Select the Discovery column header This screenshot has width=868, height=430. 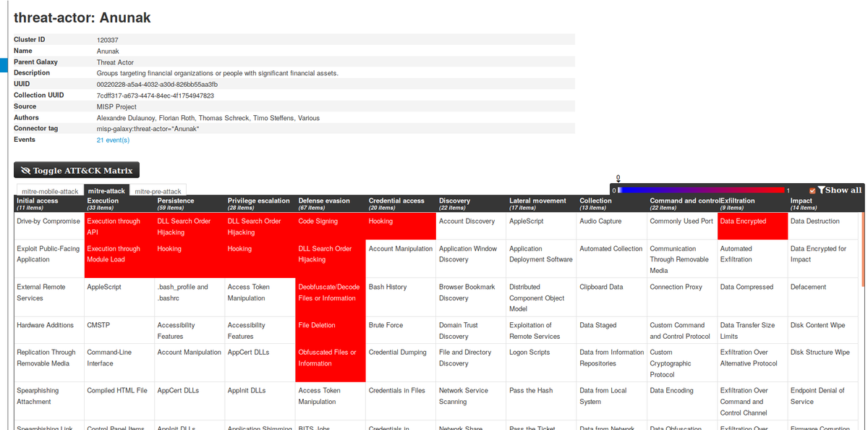coord(471,204)
